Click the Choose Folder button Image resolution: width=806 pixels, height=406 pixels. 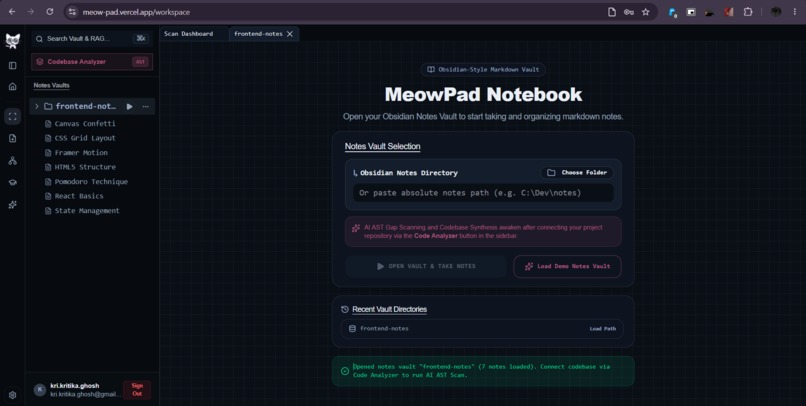577,173
